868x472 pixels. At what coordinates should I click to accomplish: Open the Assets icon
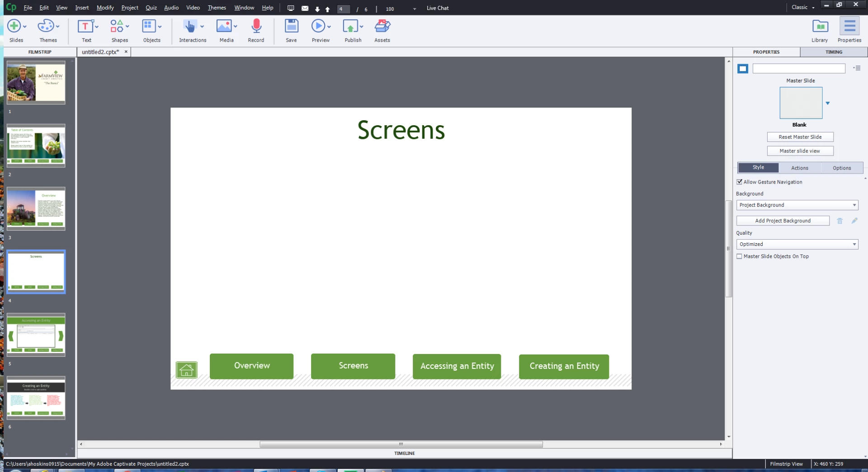[x=382, y=26]
